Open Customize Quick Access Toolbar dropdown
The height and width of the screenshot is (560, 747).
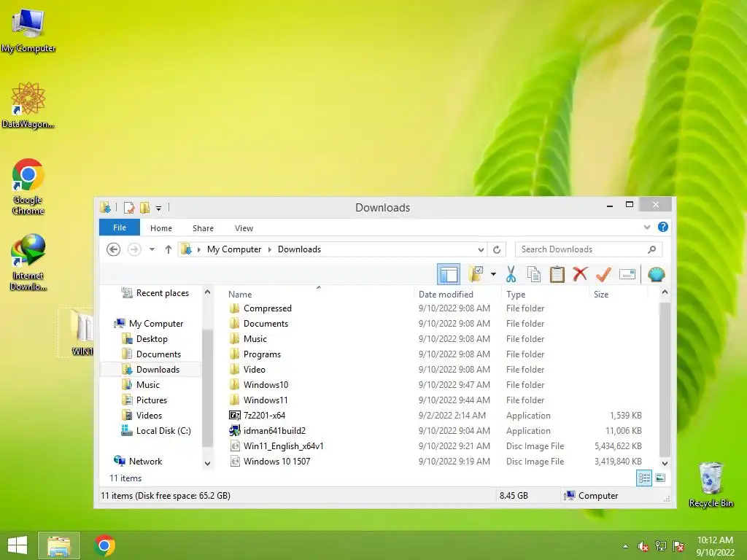158,208
